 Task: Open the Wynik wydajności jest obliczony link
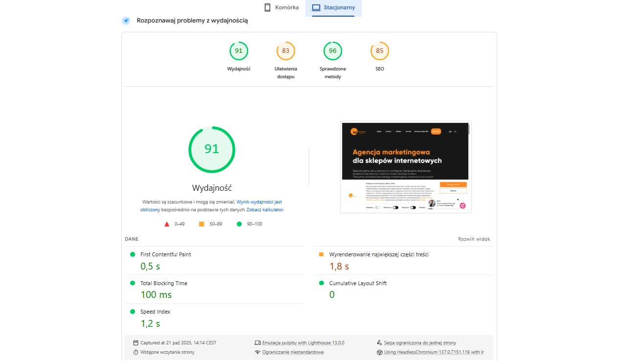[x=259, y=202]
